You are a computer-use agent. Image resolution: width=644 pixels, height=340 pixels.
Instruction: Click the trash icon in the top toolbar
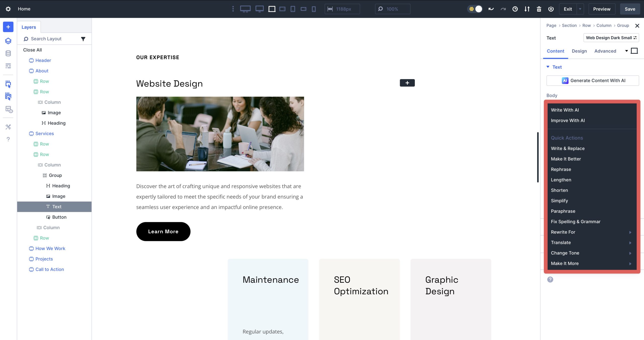(x=539, y=9)
